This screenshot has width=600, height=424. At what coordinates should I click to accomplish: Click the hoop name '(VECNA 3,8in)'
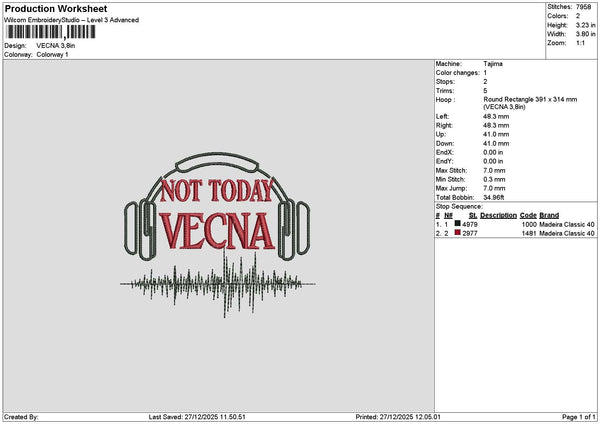click(504, 107)
